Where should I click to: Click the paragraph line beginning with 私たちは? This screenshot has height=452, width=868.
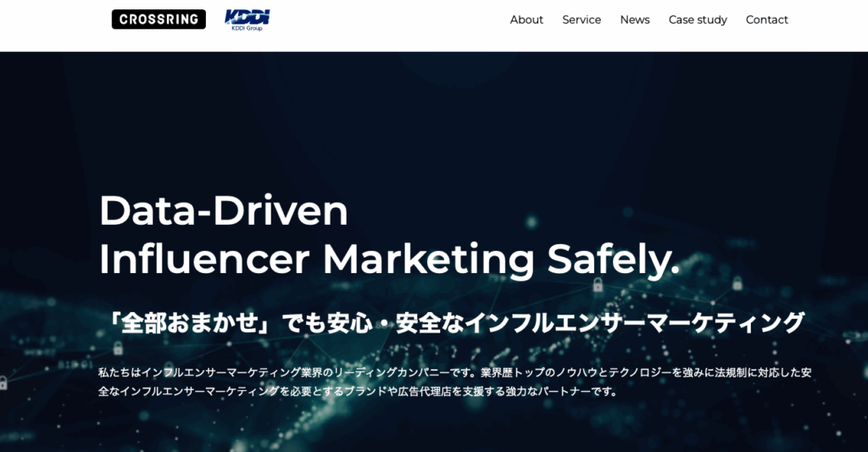(454, 373)
